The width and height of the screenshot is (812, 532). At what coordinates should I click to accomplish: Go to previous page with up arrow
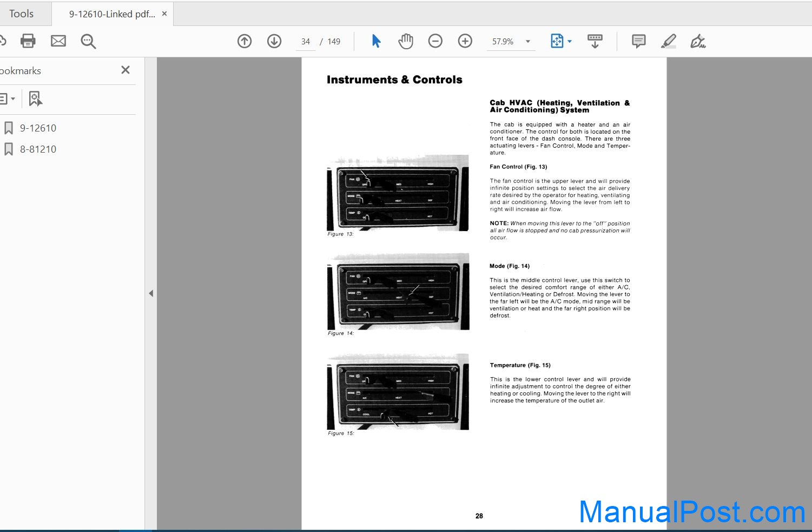click(x=245, y=41)
